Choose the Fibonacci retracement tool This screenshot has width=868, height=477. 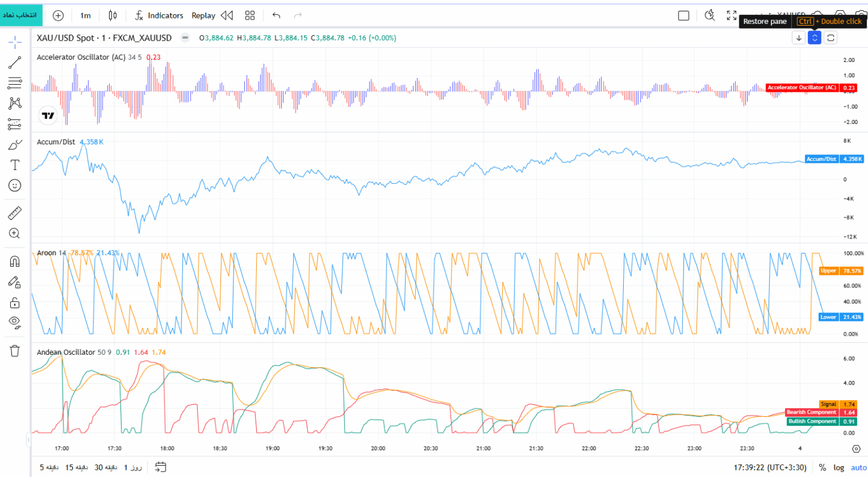pyautogui.click(x=15, y=83)
